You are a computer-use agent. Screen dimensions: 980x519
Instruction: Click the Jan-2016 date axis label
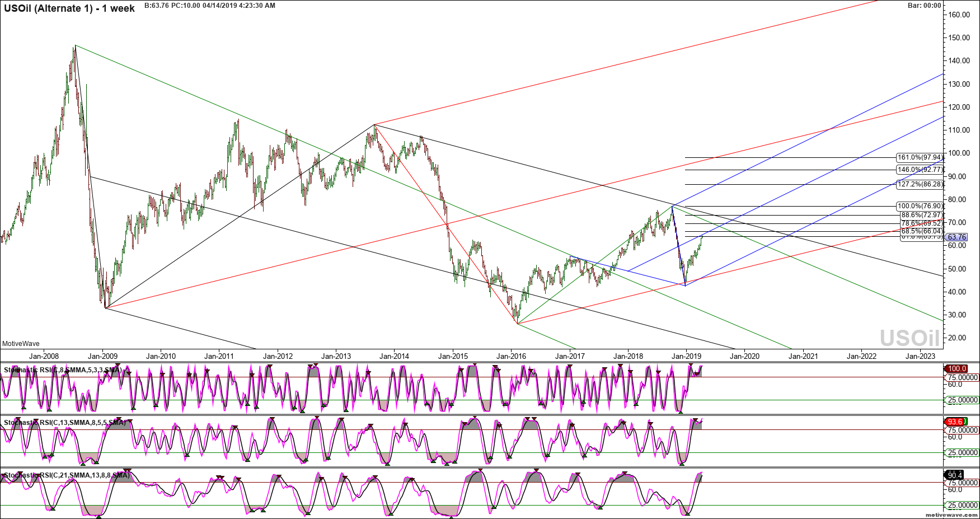(511, 356)
